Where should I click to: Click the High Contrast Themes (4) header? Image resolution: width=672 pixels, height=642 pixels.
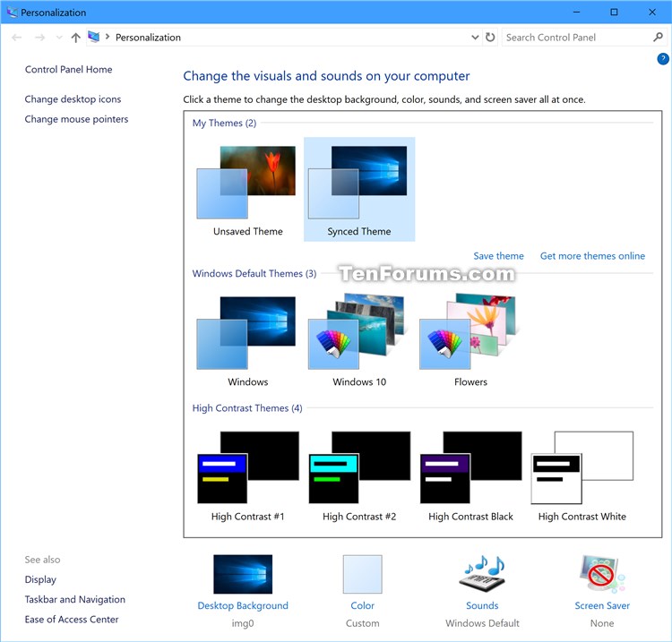tap(247, 408)
